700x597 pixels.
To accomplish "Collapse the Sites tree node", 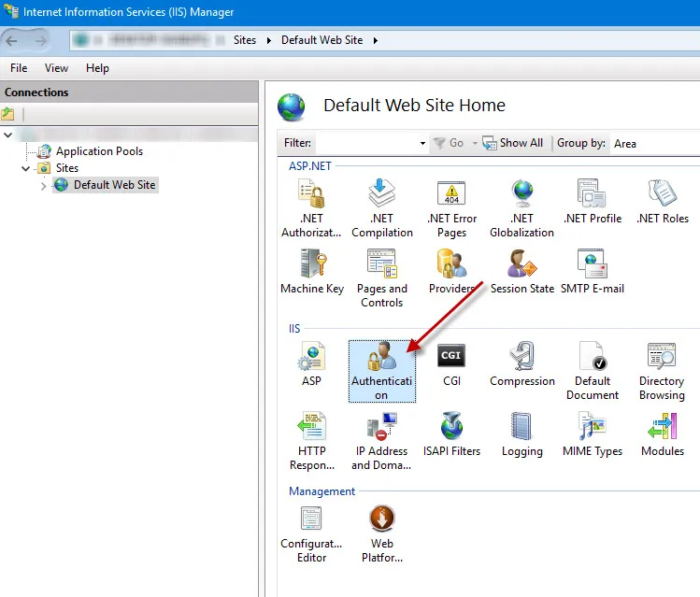I will click(x=25, y=168).
